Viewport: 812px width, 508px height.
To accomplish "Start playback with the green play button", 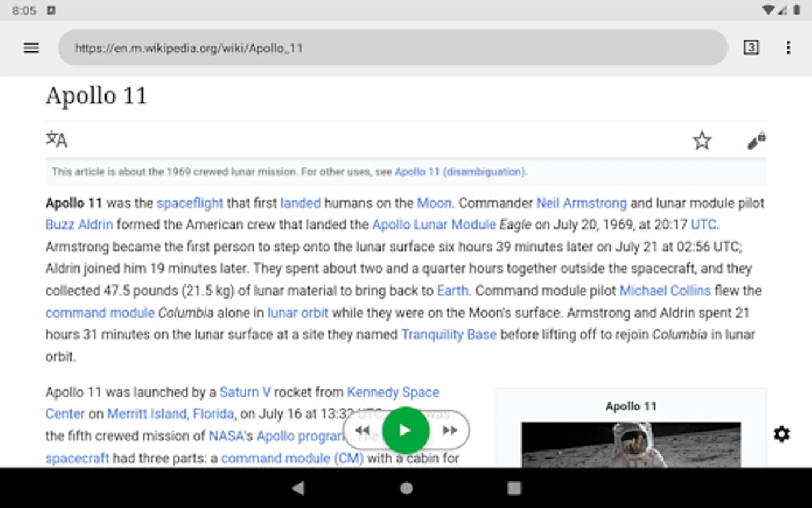I will pyautogui.click(x=405, y=430).
